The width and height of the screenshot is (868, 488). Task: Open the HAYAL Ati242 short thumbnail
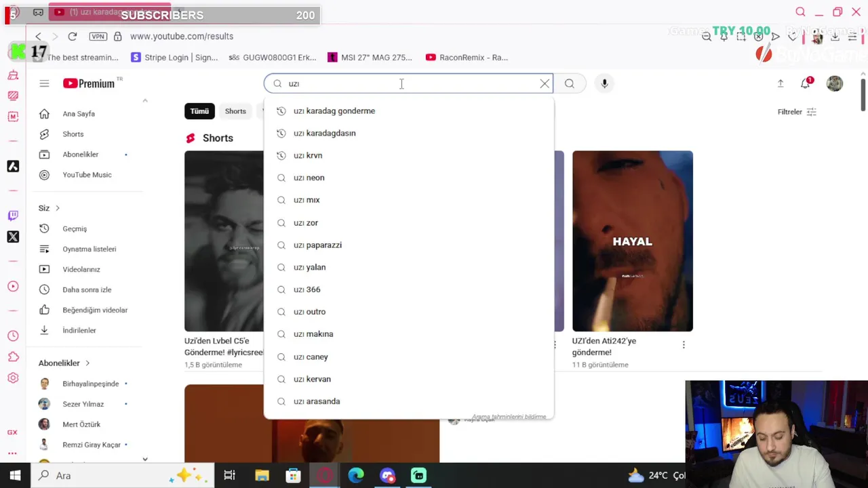(633, 241)
